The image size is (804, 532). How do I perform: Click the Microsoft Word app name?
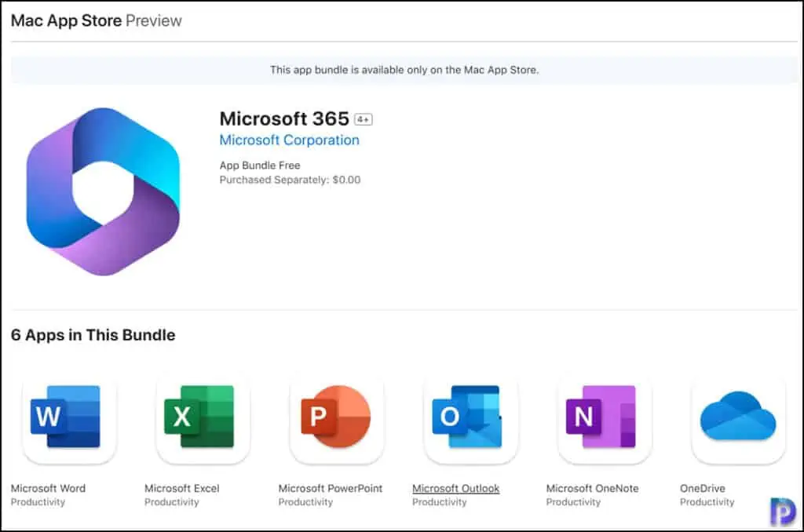[48, 488]
